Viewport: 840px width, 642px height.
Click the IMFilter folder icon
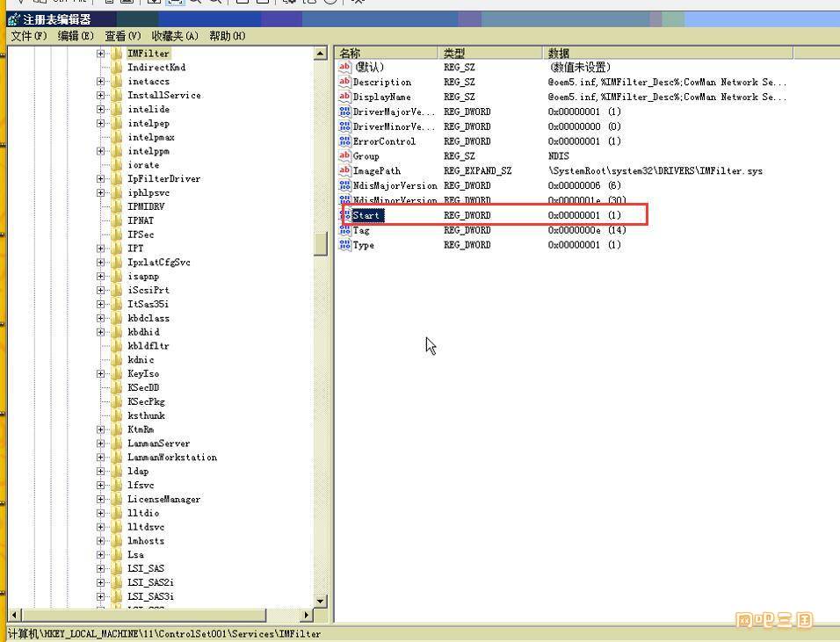[117, 53]
